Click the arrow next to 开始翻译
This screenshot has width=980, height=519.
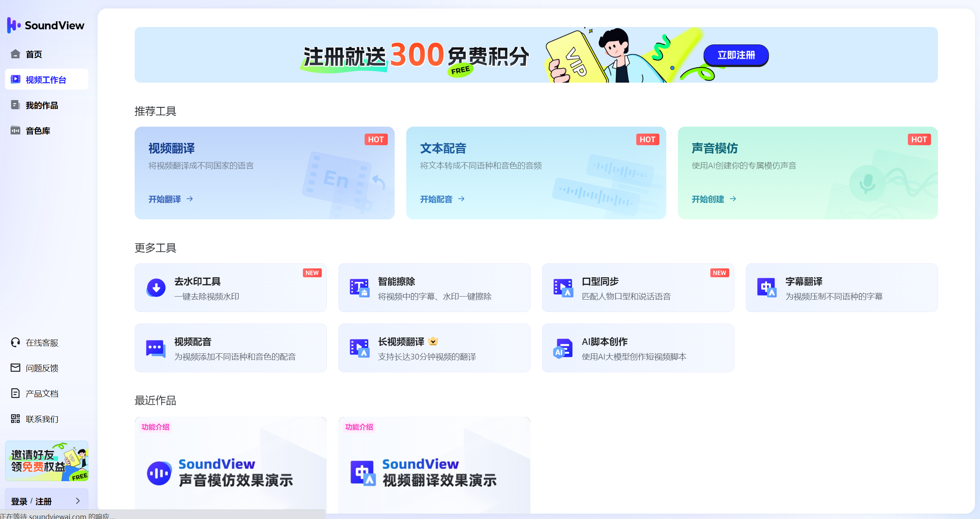tap(190, 199)
